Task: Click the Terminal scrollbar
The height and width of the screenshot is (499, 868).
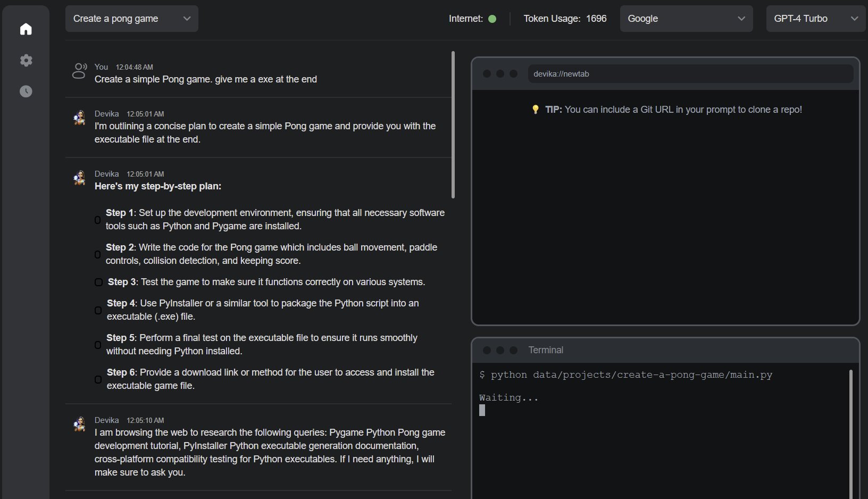Action: 851,434
